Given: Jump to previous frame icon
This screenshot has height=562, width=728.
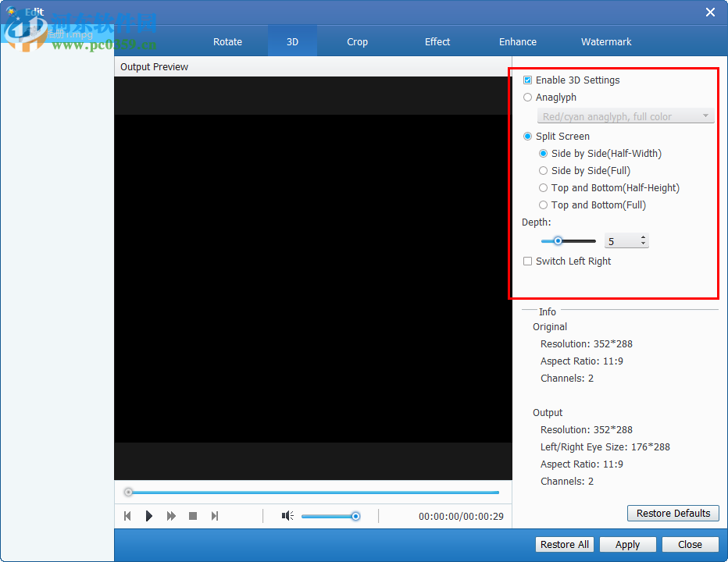Looking at the screenshot, I should tap(127, 516).
